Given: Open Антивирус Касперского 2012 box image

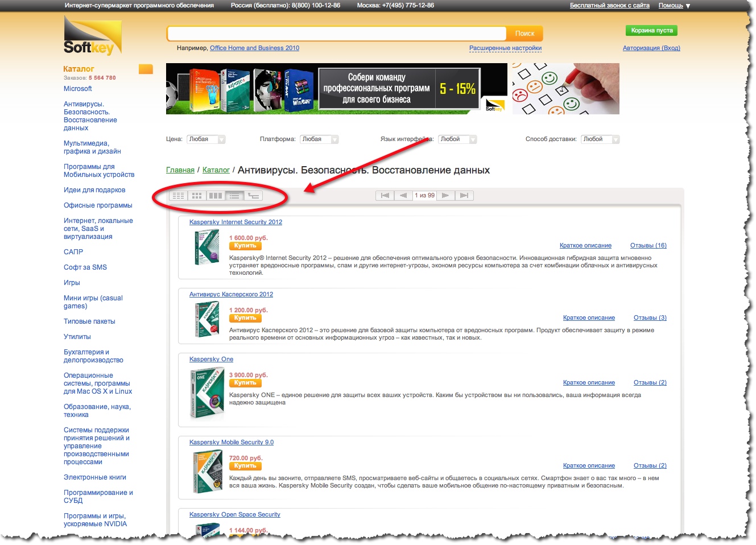Looking at the screenshot, I should [206, 319].
